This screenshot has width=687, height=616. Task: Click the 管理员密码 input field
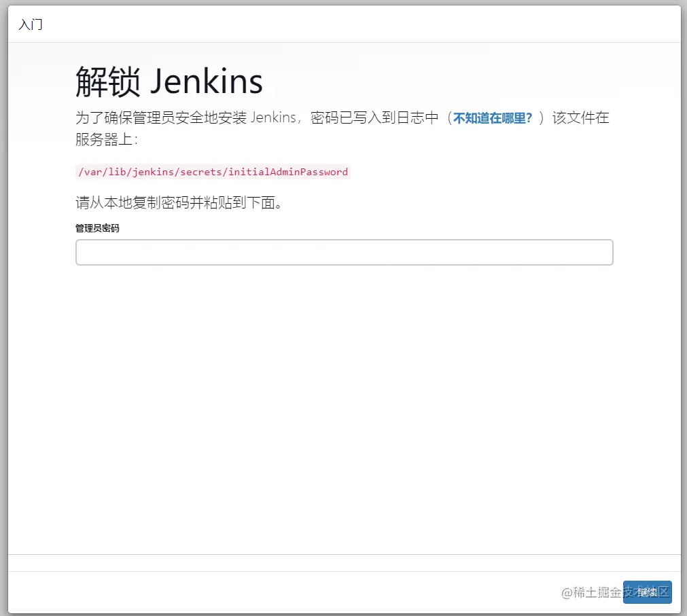coord(344,252)
